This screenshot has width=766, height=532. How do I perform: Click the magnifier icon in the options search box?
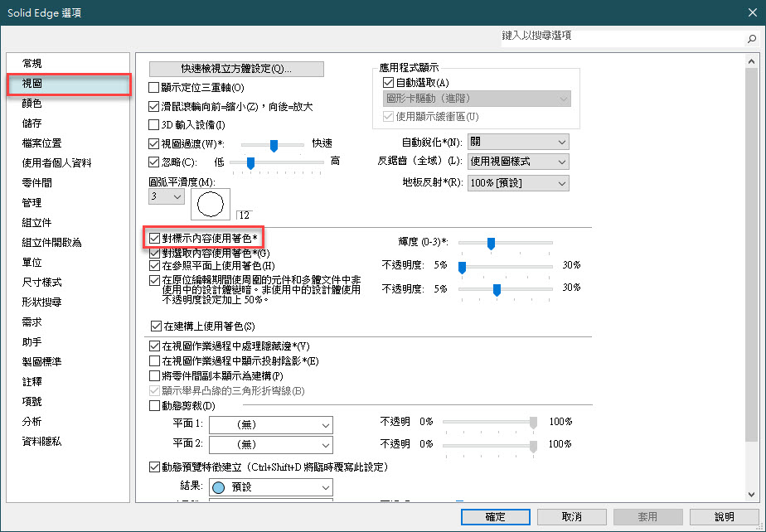tap(751, 39)
